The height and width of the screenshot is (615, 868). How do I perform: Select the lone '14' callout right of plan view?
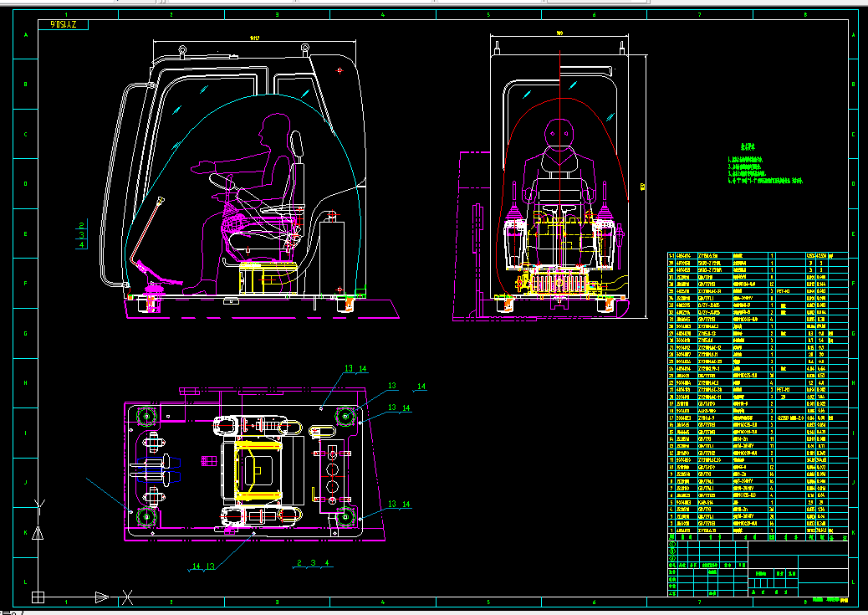click(421, 387)
